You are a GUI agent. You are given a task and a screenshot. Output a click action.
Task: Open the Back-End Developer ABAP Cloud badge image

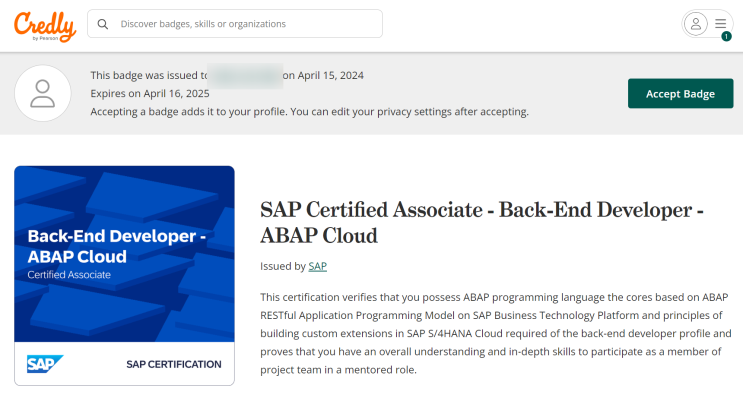coord(124,276)
